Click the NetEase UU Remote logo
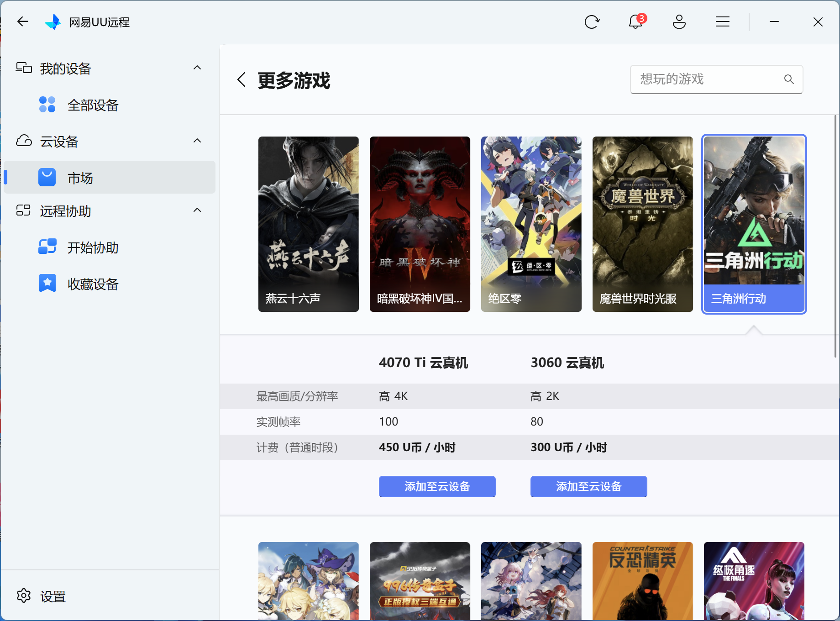The height and width of the screenshot is (621, 840). pyautogui.click(x=53, y=21)
